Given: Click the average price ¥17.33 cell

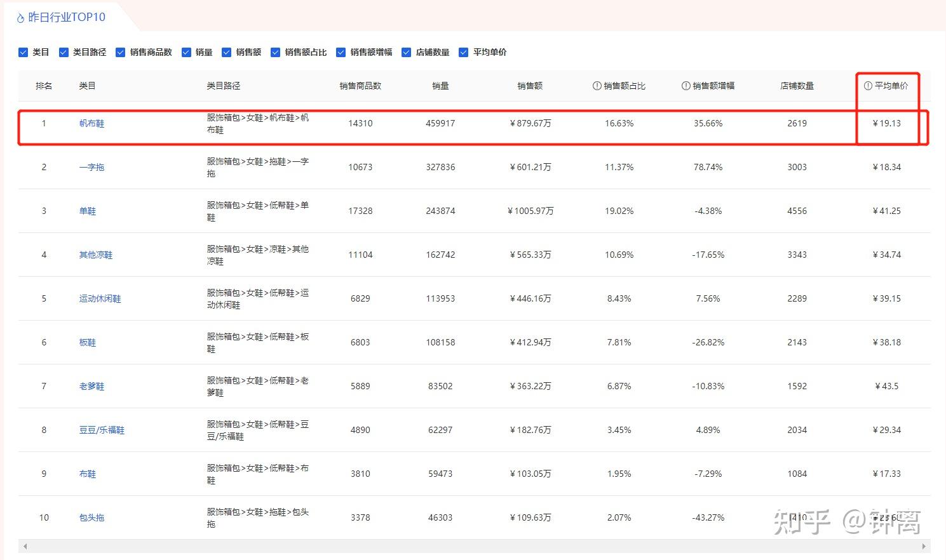Looking at the screenshot, I should pyautogui.click(x=887, y=474).
